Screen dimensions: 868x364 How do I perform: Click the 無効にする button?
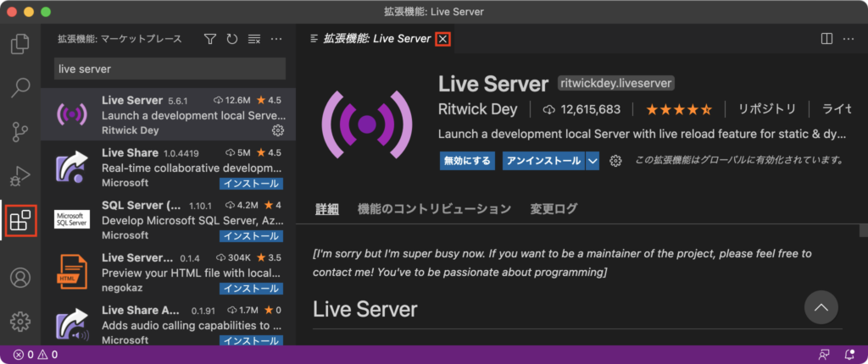pos(467,161)
